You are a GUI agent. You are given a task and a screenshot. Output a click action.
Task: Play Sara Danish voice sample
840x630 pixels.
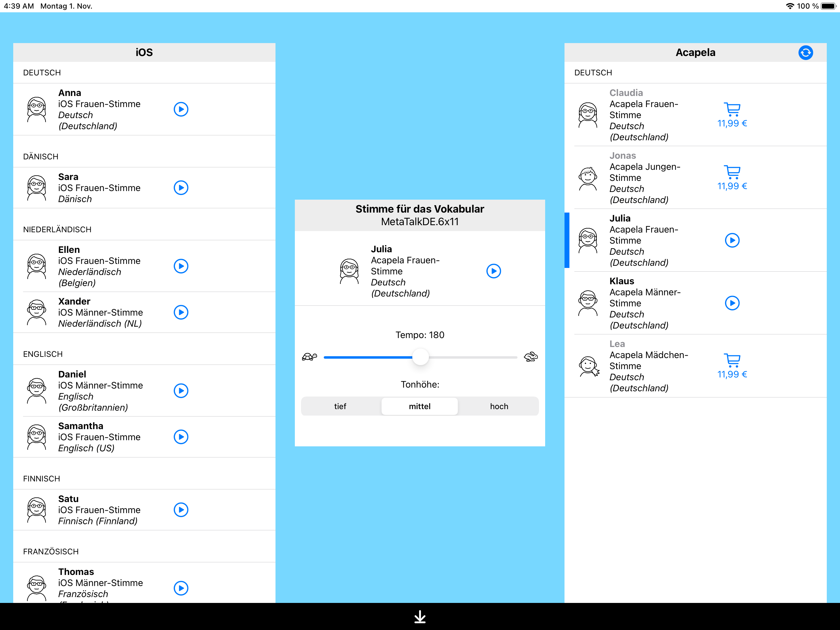click(181, 188)
